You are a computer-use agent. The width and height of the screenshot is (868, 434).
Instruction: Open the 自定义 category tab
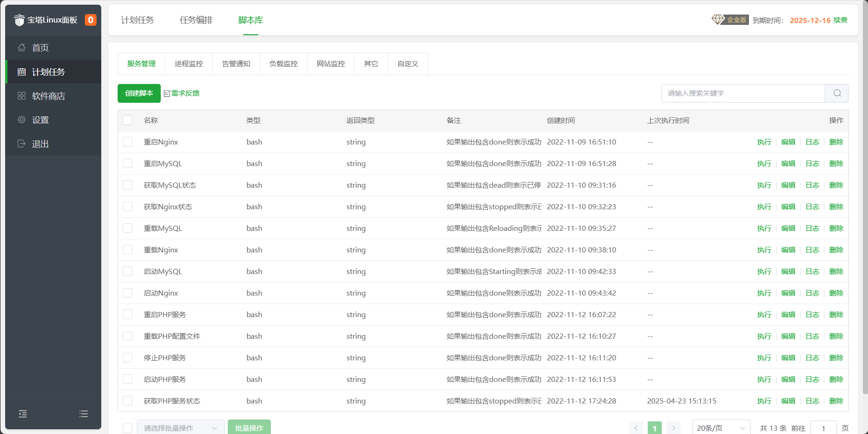(x=408, y=64)
